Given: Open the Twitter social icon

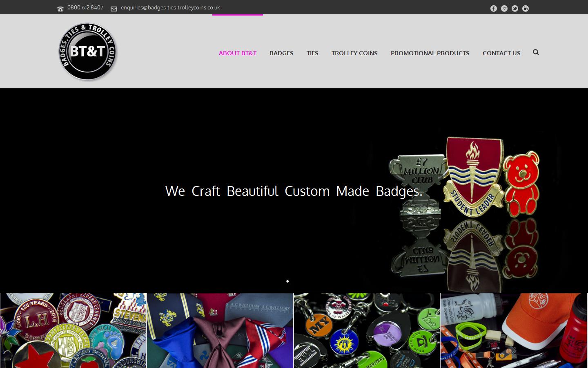Looking at the screenshot, I should pos(515,9).
